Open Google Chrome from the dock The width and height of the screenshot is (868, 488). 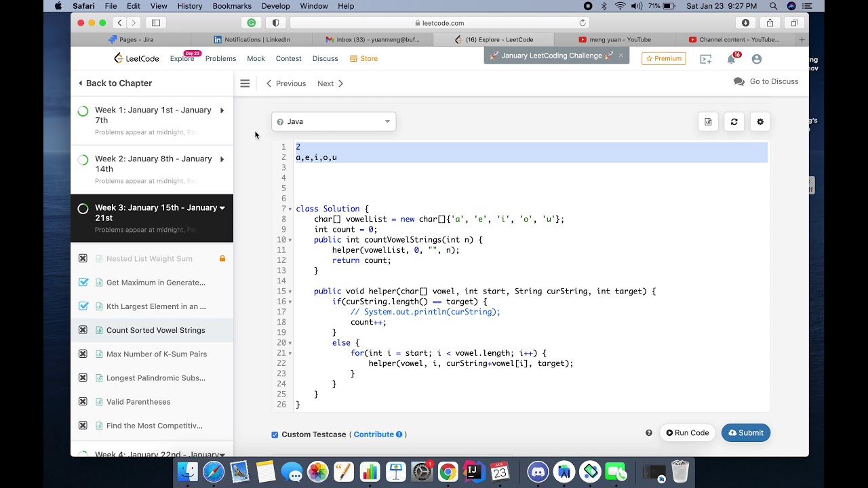448,471
